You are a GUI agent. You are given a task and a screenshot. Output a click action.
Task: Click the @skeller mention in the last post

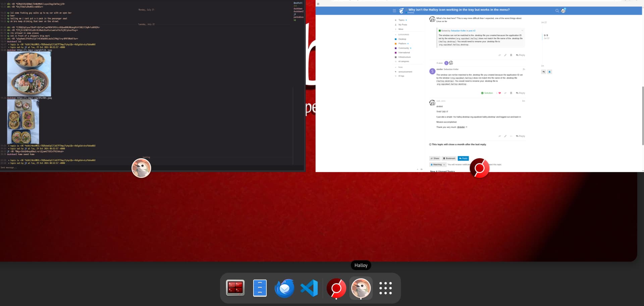tap(461, 127)
